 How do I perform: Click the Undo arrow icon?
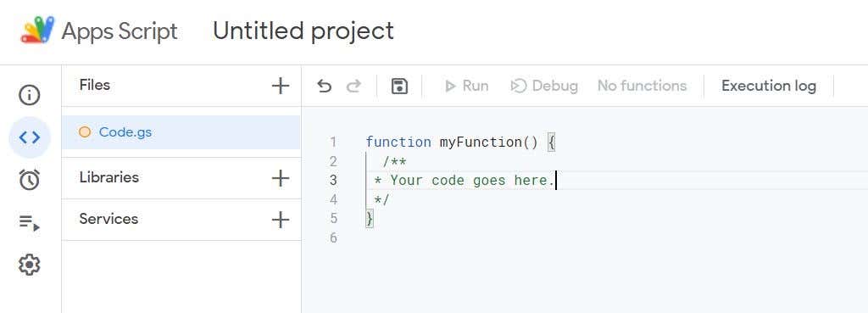pos(325,86)
